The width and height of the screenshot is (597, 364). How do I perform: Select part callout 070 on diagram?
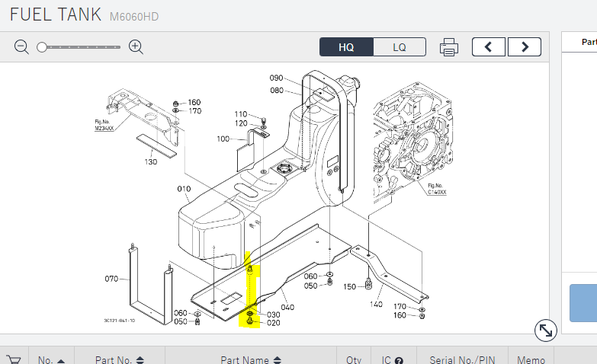pyautogui.click(x=111, y=279)
